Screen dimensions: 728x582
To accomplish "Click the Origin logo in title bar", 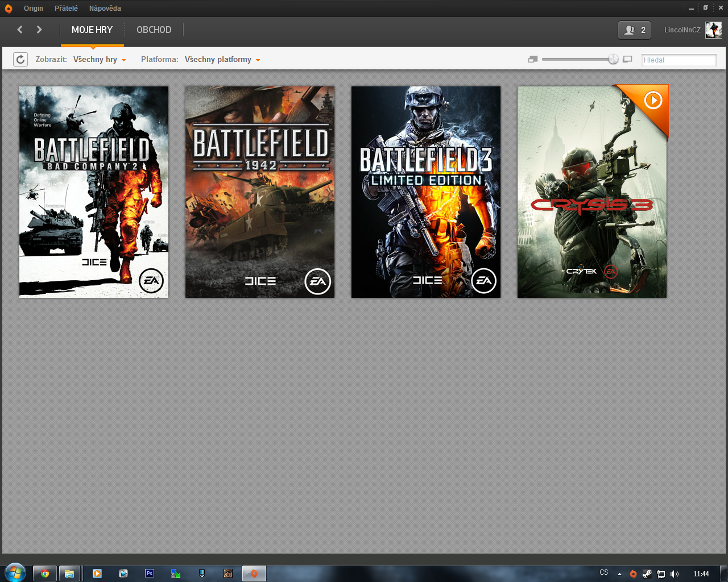I will pos(9,9).
